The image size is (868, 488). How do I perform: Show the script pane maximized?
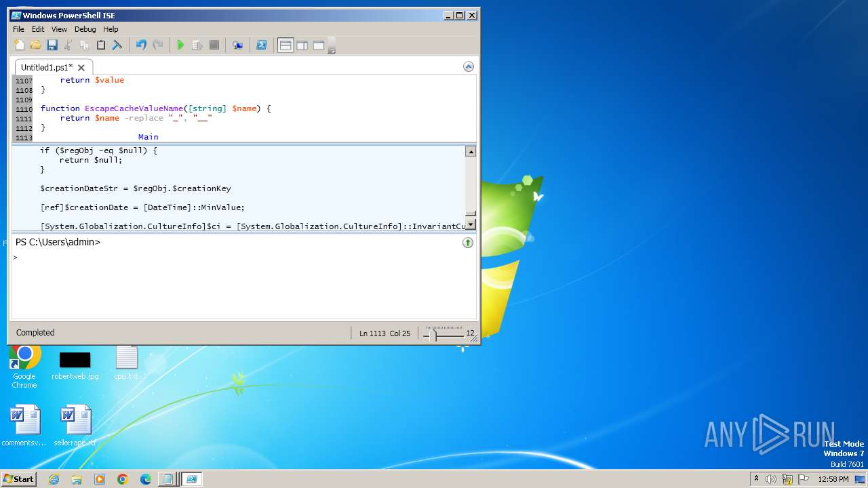(318, 45)
